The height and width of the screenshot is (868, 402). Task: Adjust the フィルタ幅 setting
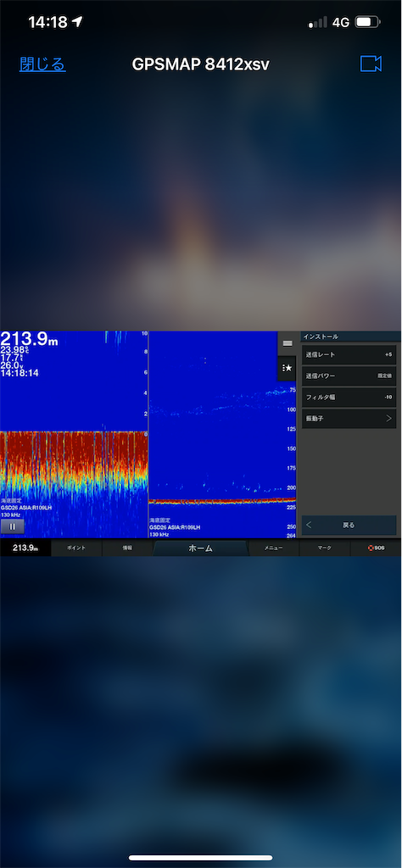coord(349,398)
